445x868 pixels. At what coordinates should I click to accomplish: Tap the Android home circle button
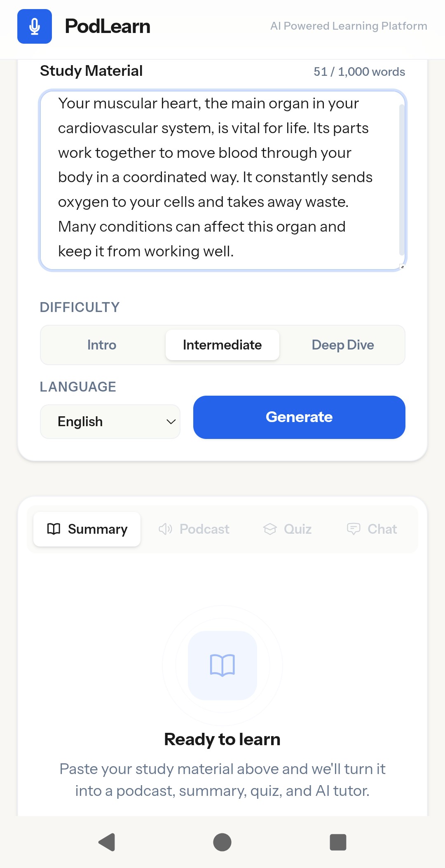222,842
